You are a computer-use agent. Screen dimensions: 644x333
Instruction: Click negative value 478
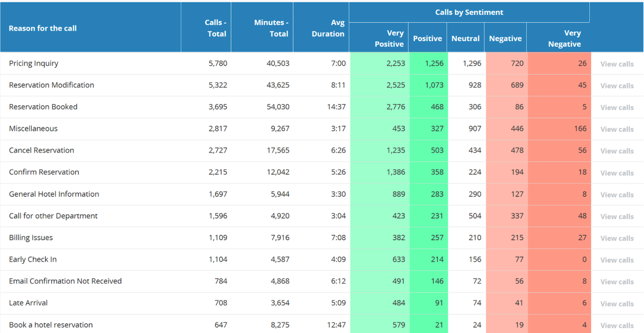coord(517,150)
